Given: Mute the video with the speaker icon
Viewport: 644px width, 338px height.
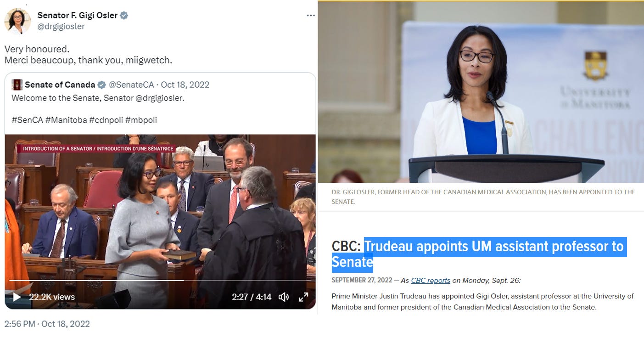Looking at the screenshot, I should click(284, 297).
